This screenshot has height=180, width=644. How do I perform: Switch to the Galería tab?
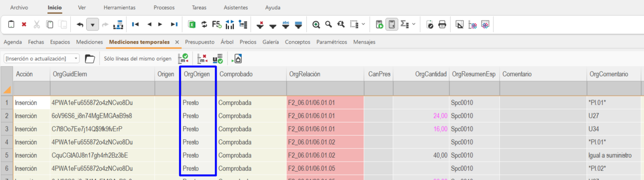270,42
